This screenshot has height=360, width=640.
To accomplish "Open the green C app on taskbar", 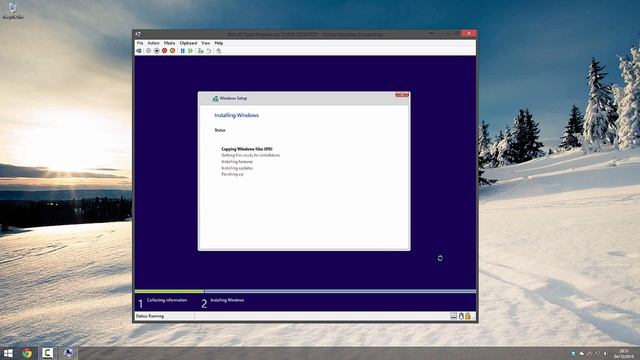I will 48,353.
